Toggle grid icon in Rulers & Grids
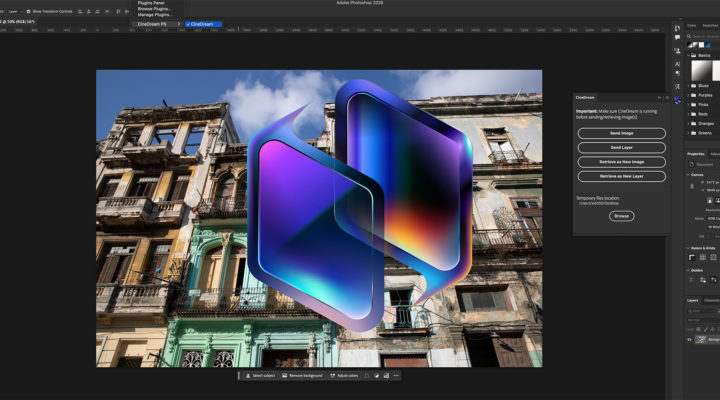 pyautogui.click(x=703, y=258)
